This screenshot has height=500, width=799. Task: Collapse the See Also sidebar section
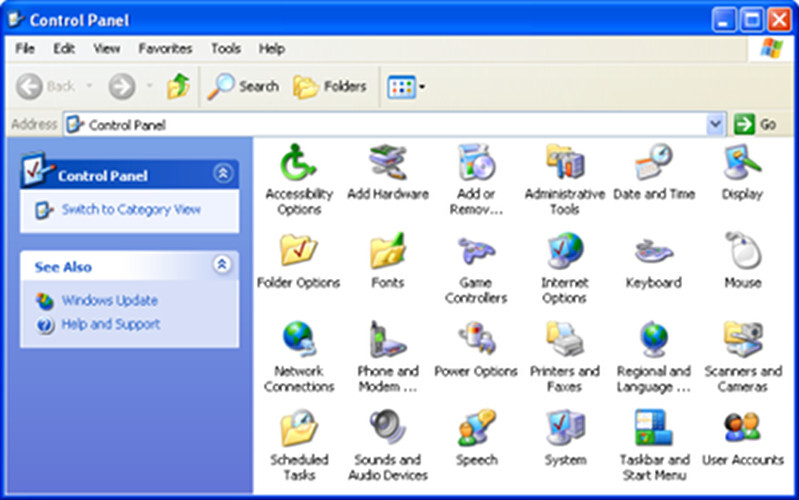click(222, 265)
